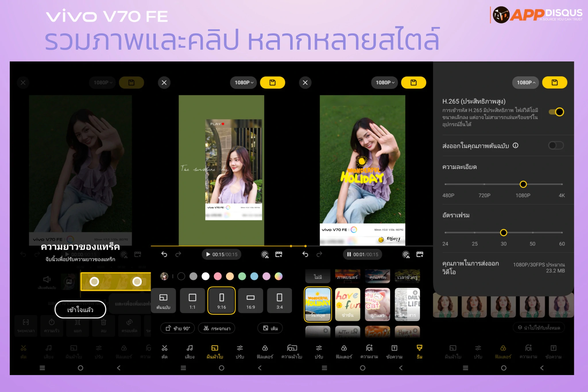This screenshot has width=588, height=392.
Task: Click the undo arrow in the second panel
Action: [x=164, y=254]
